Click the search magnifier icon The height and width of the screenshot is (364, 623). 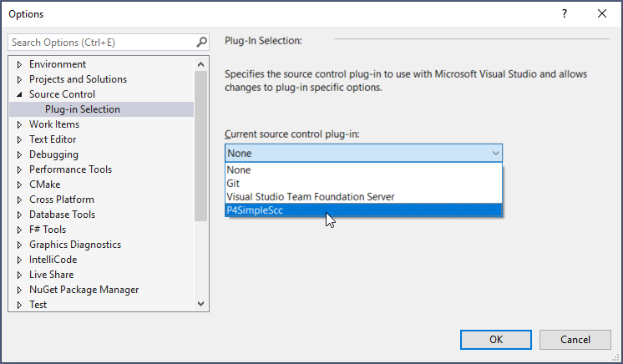click(x=201, y=42)
